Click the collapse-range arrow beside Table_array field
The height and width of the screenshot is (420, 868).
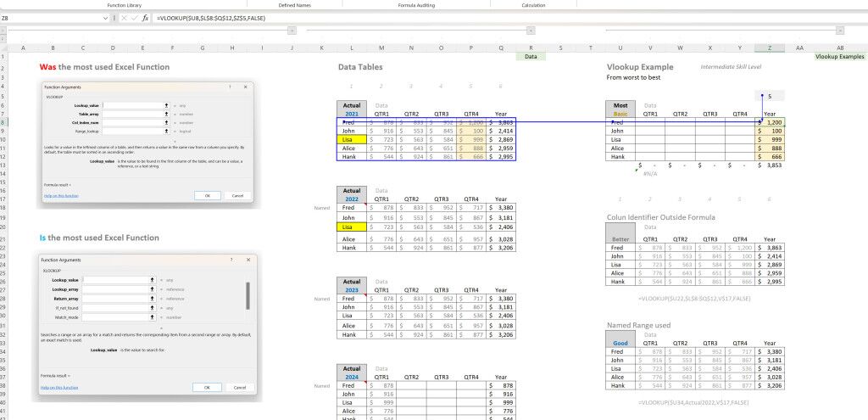pos(166,114)
